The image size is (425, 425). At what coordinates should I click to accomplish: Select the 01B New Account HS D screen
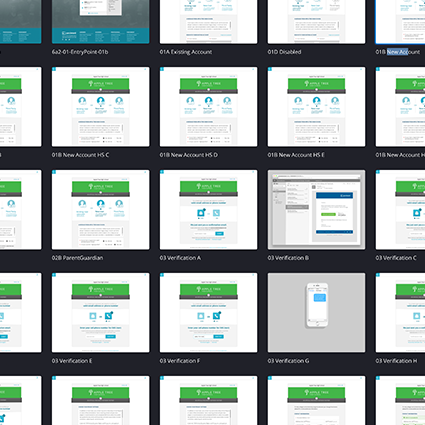click(208, 107)
